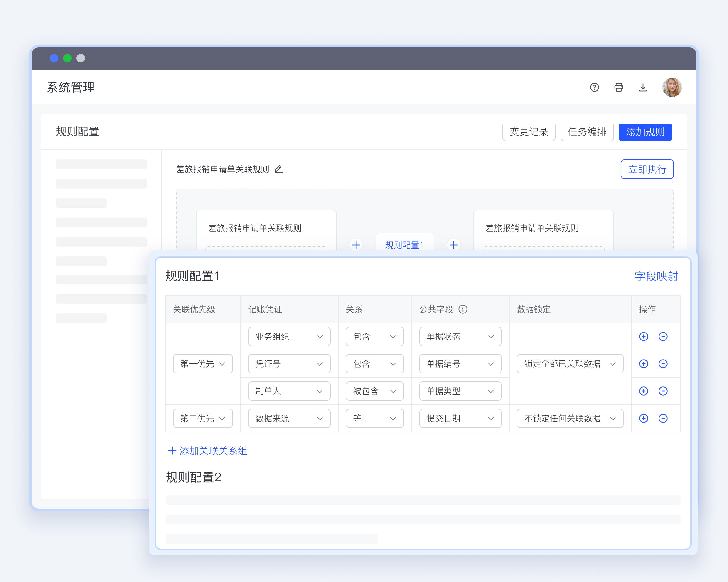This screenshot has width=728, height=582.
Task: Remove the 制单人 row with minus icon
Action: (663, 391)
